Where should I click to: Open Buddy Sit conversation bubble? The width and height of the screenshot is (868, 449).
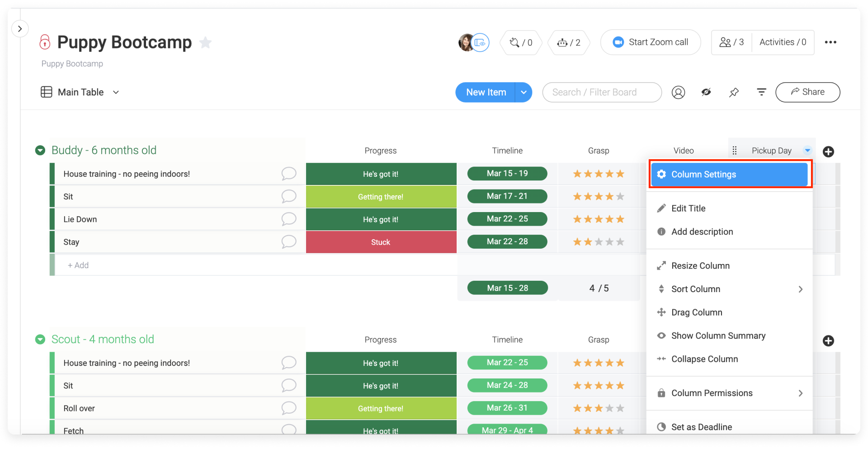[288, 196]
